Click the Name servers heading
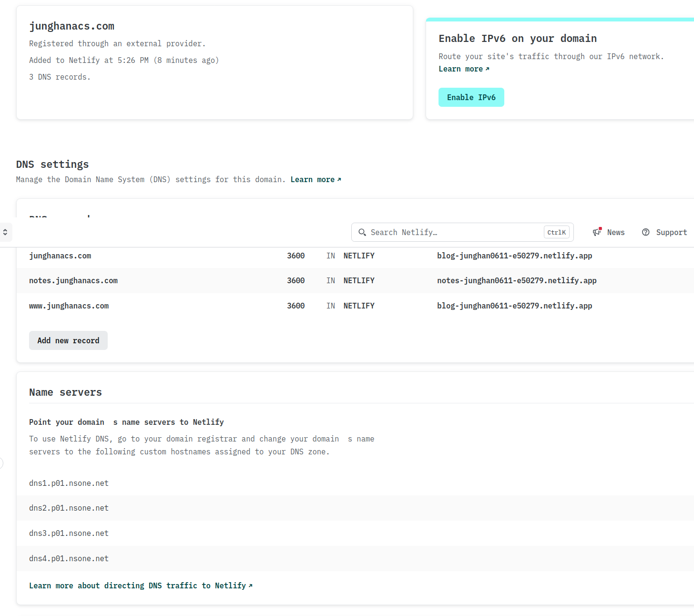Viewport: 694px width, 616px height. coord(65,392)
